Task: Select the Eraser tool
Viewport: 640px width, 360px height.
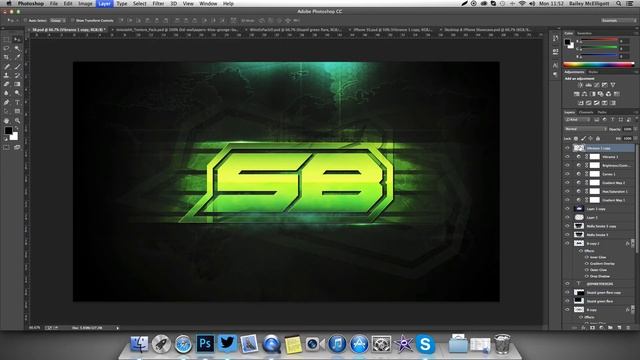Action: (x=7, y=84)
